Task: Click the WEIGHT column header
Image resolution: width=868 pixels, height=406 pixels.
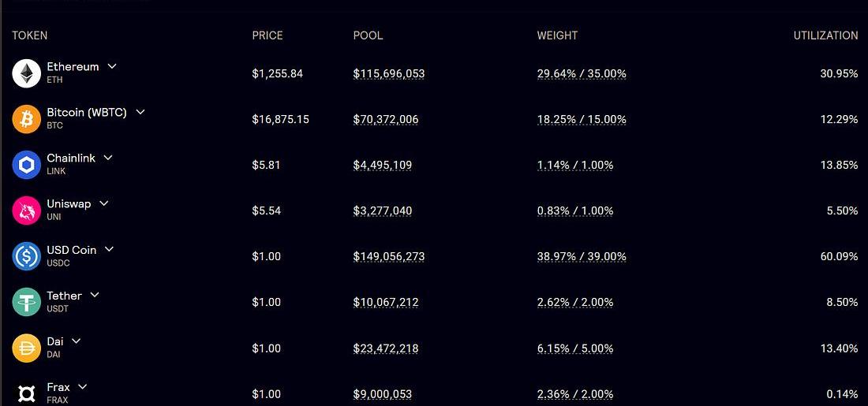Action: (557, 35)
